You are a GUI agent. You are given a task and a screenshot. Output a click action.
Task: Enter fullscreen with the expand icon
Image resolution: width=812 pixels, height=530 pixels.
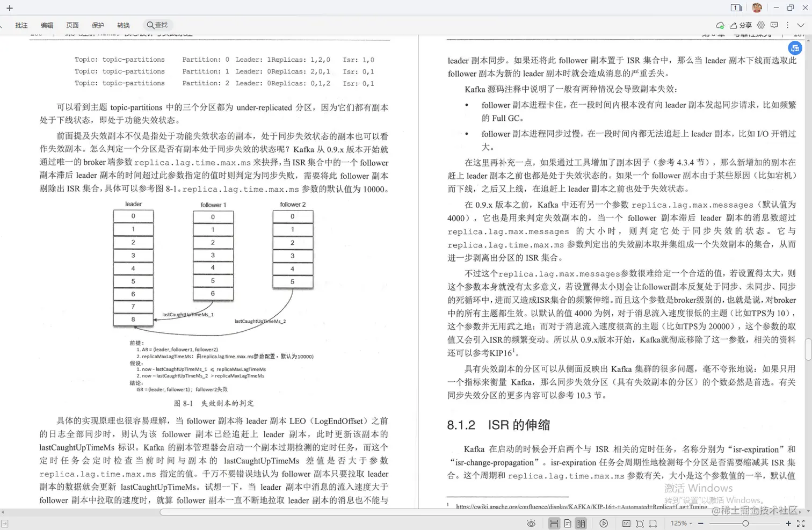click(801, 524)
